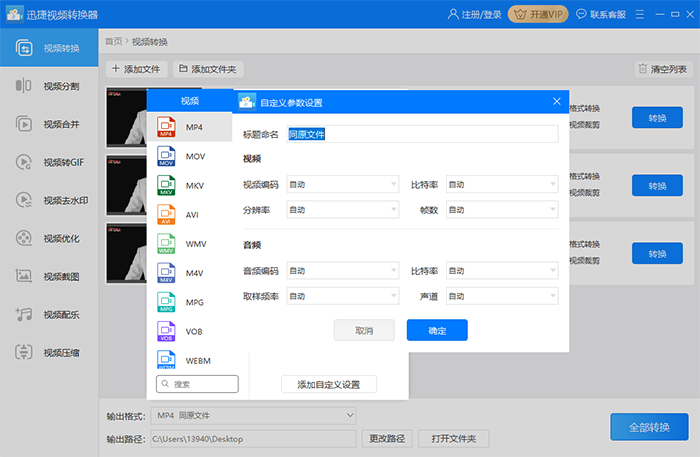Click 视频裁剪 in first video row

[584, 125]
